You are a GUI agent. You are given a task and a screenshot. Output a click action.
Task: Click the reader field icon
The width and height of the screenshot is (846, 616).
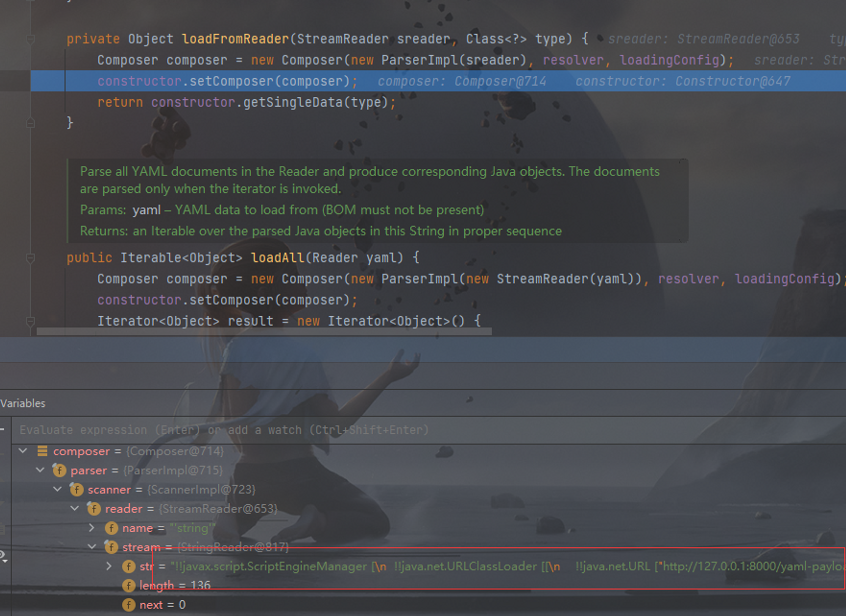(94, 509)
